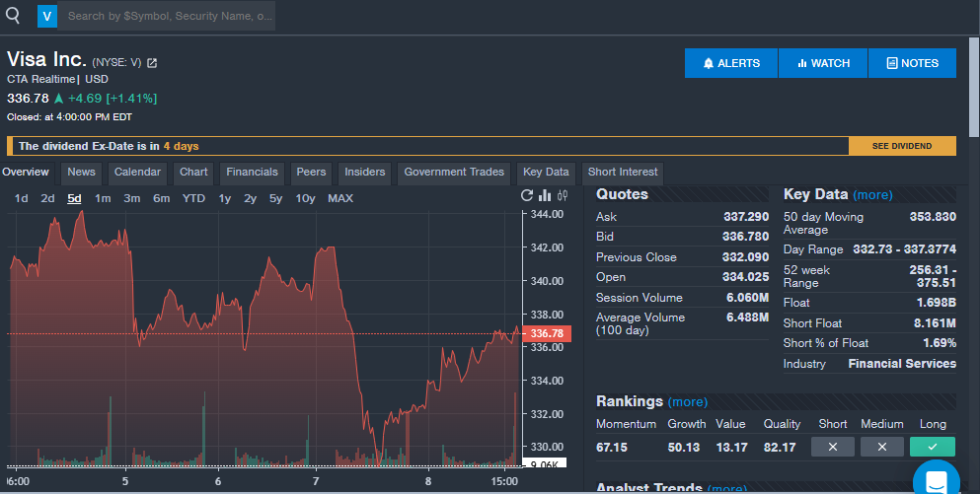Click the NOTES button
The width and height of the screenshot is (980, 494).
pos(913,63)
